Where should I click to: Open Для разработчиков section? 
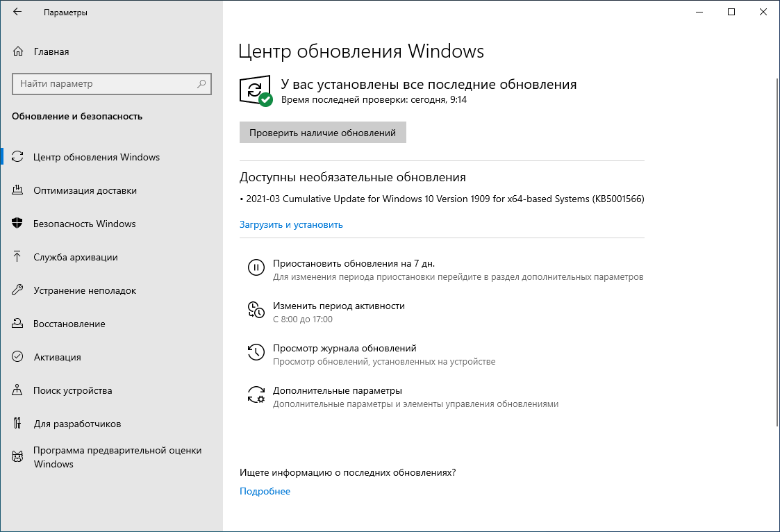[x=74, y=424]
